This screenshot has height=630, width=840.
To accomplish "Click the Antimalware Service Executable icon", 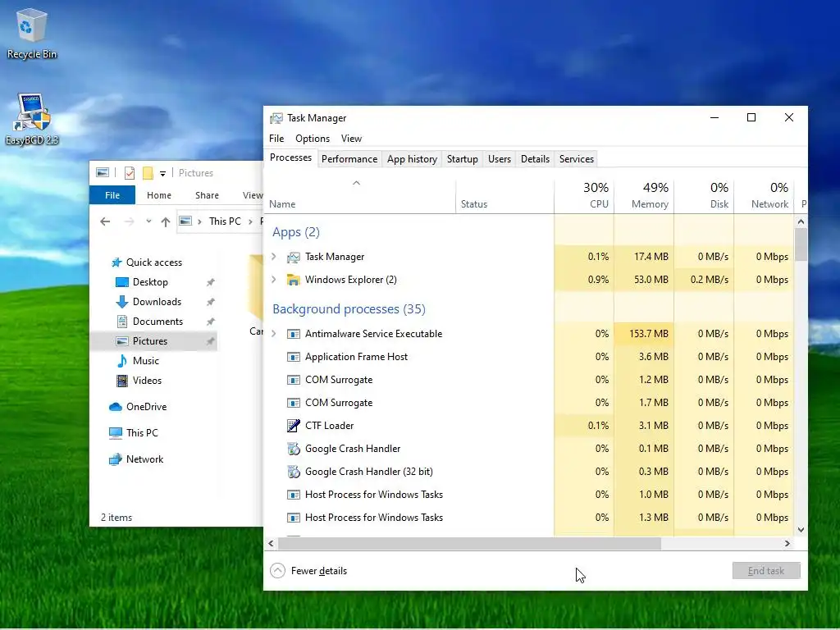I will [x=293, y=334].
